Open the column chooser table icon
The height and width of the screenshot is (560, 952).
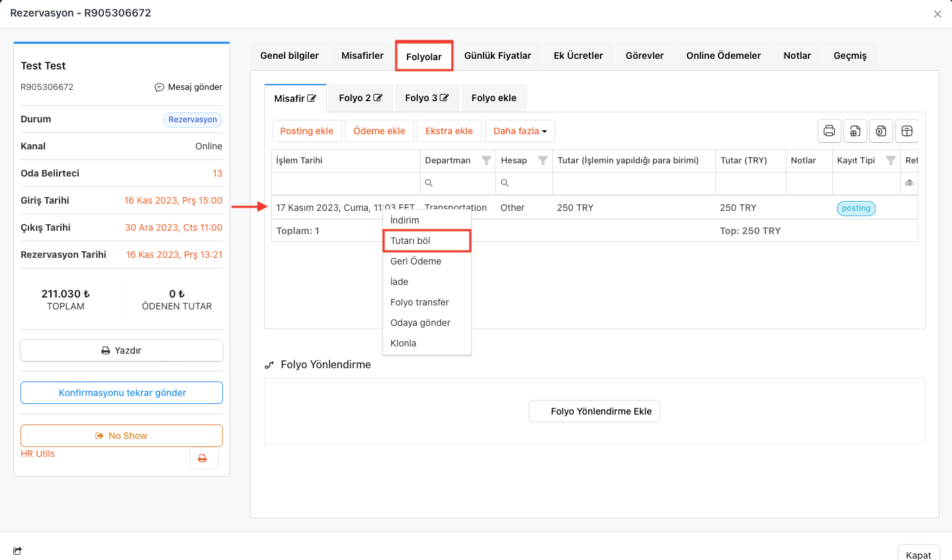(x=907, y=131)
